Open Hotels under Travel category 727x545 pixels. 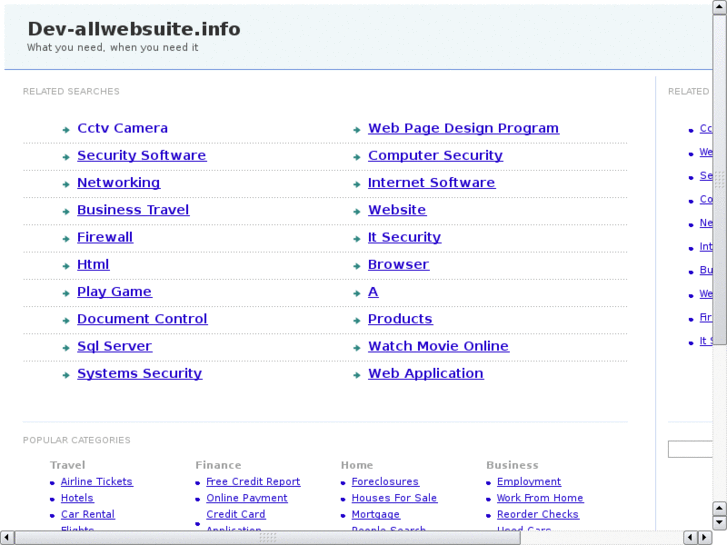77,498
